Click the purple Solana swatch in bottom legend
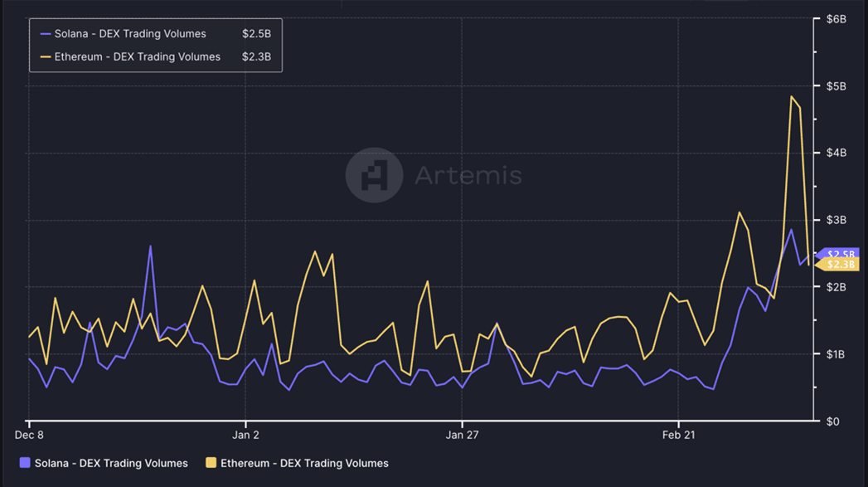This screenshot has width=868, height=487. tap(25, 463)
